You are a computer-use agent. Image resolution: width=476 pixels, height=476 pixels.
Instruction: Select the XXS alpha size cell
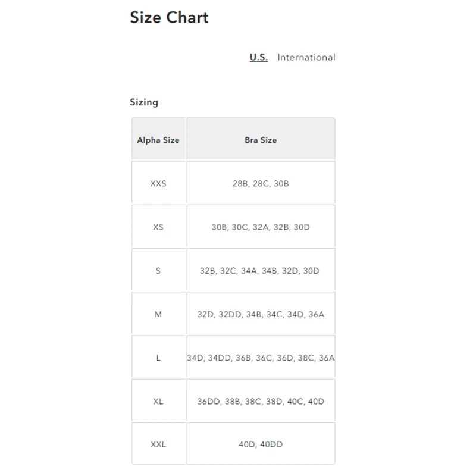[x=158, y=183]
